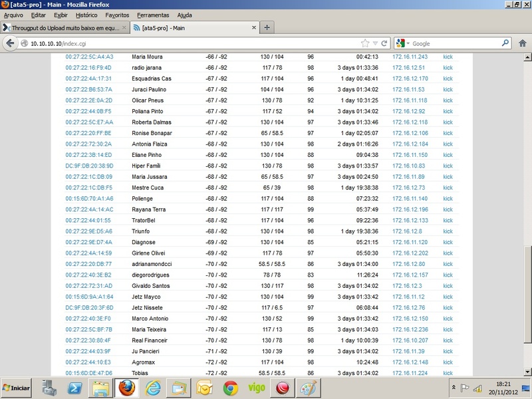Open the Google search engine dropdown
Screen dimensions: 532x399
403,43
